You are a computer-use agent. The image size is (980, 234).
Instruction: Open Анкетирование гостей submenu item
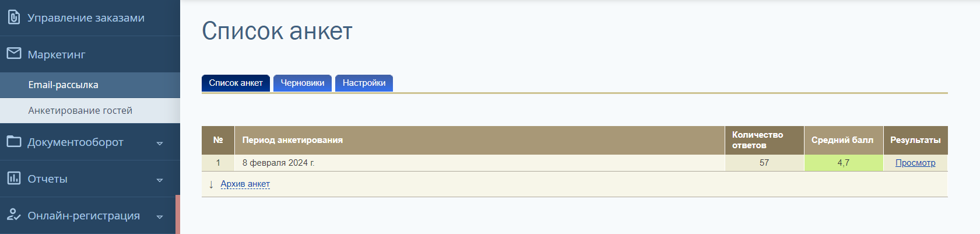tap(90, 110)
